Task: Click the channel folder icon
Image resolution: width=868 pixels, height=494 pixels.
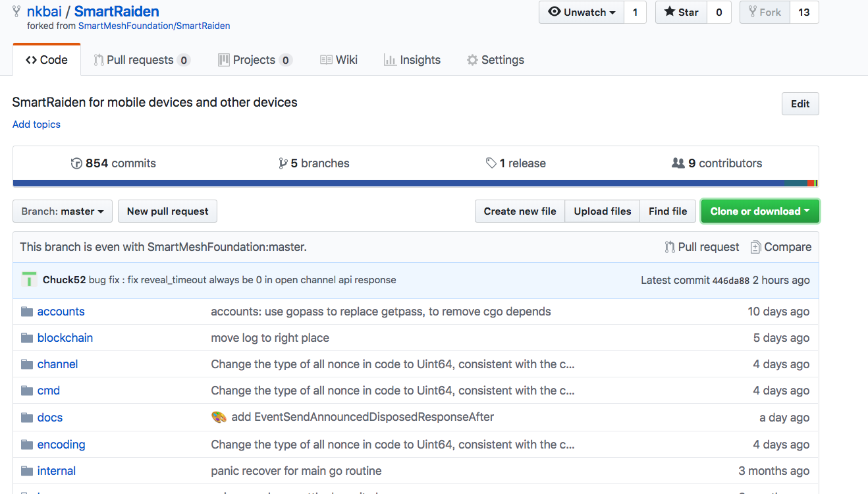Action: coord(27,364)
